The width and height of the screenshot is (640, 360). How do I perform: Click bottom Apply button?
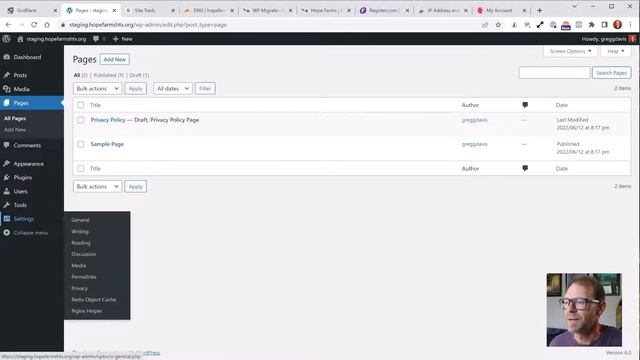coord(136,187)
